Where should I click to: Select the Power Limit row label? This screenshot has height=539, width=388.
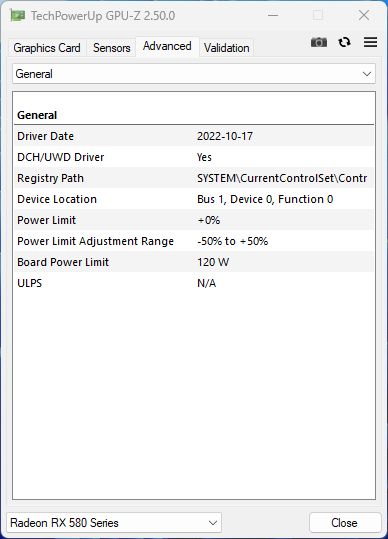[x=46, y=220]
